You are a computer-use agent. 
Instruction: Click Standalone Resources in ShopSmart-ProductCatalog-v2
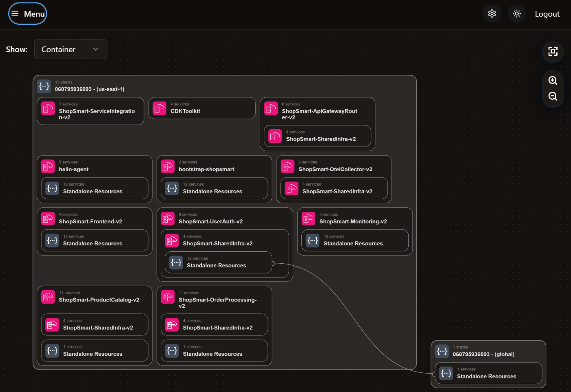[x=95, y=351]
